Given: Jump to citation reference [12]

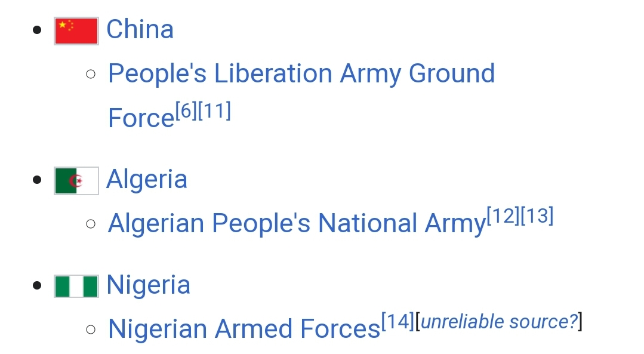Looking at the screenshot, I should 503,216.
